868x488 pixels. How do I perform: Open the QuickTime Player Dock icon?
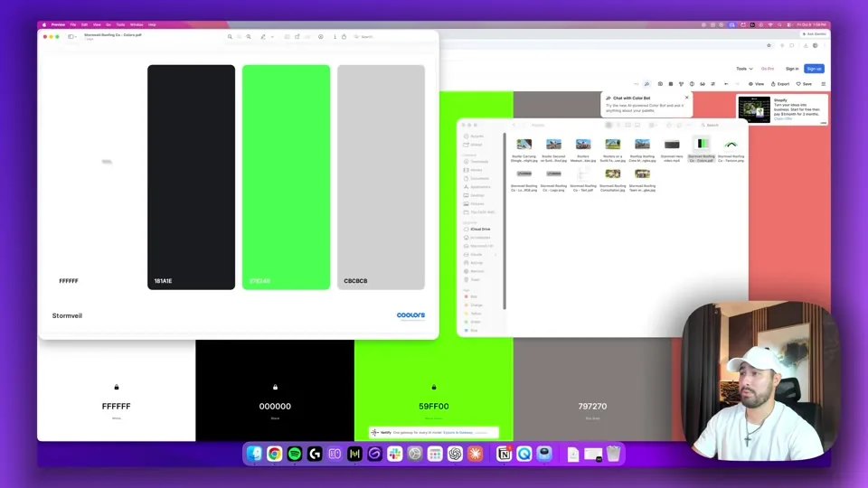[x=524, y=454]
